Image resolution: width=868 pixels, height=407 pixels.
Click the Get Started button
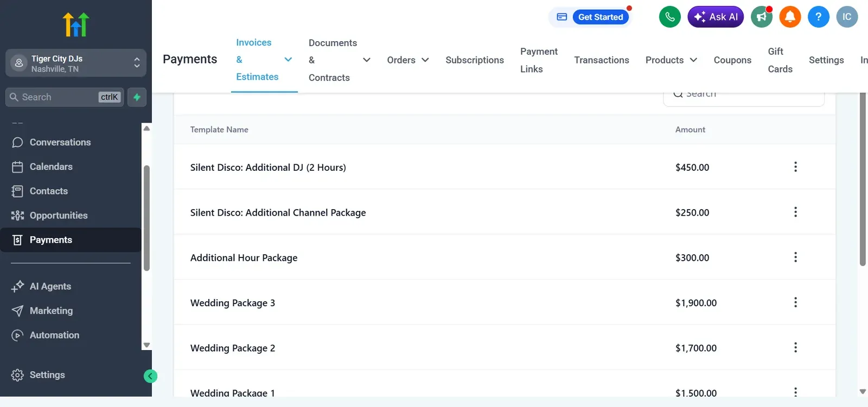(x=601, y=17)
